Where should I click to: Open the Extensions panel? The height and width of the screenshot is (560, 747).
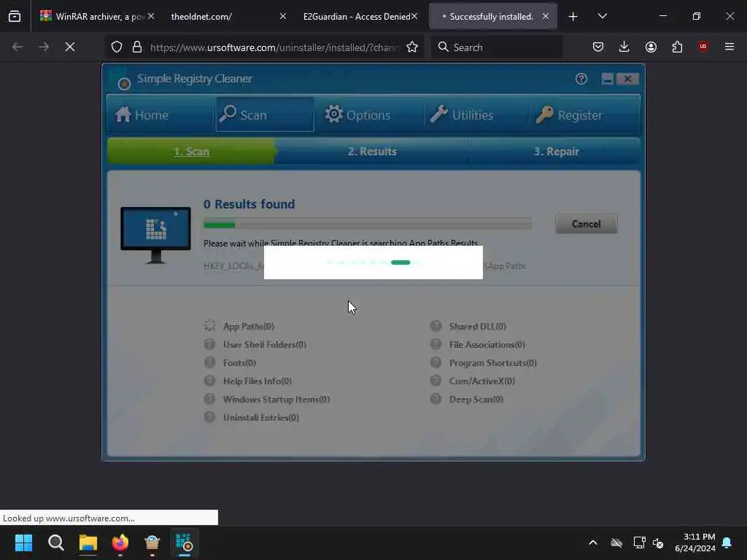pyautogui.click(x=677, y=47)
